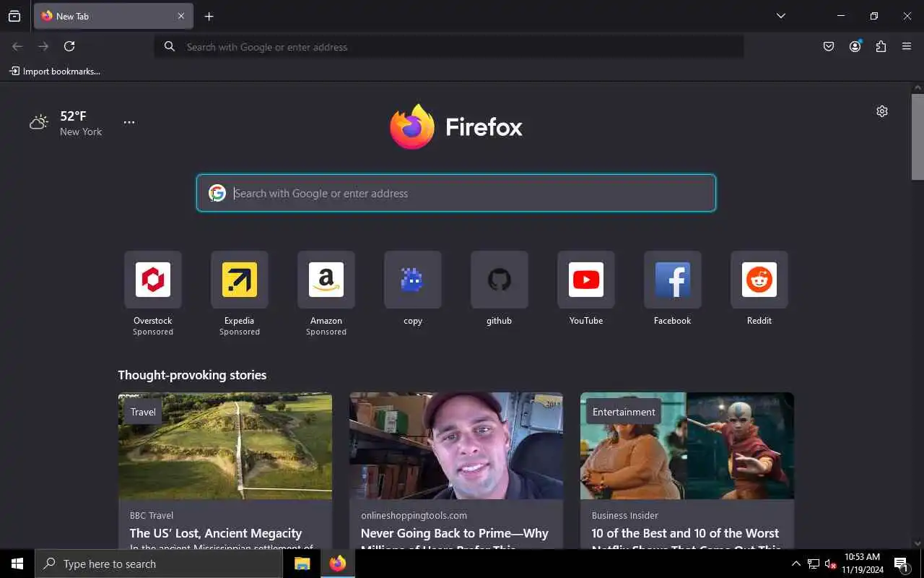Open the Extensions panel

point(881,46)
